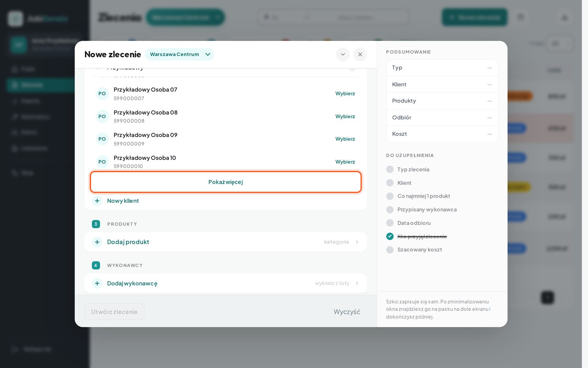Click step 4 badge next to Wykonawcy
588x368 pixels.
coord(96,265)
